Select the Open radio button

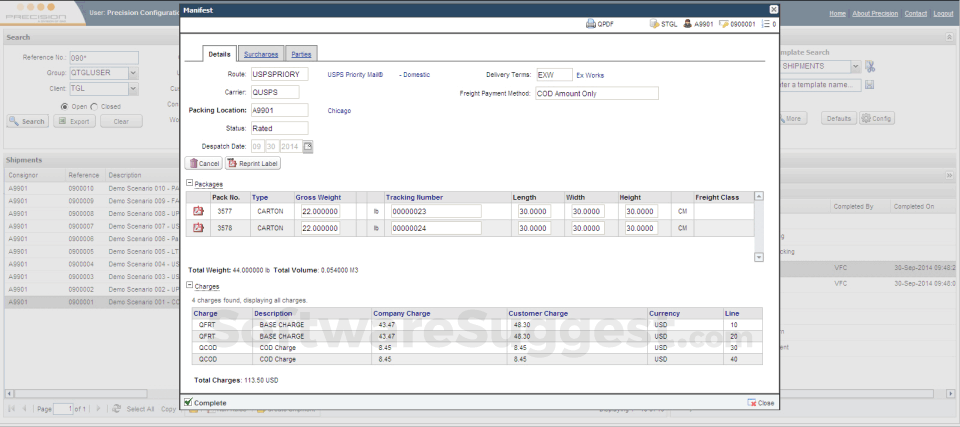click(65, 106)
